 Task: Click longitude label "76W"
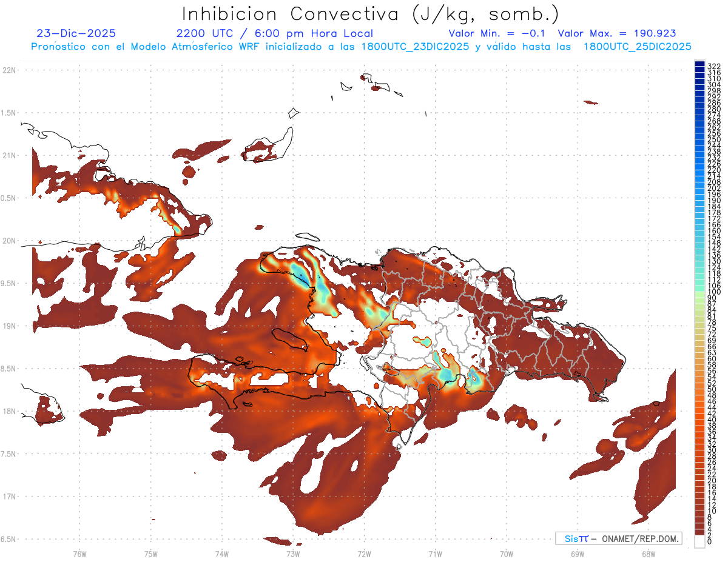coord(79,553)
